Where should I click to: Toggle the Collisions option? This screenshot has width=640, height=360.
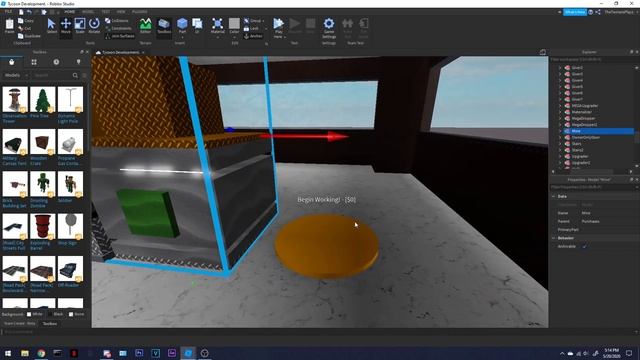(x=117, y=21)
